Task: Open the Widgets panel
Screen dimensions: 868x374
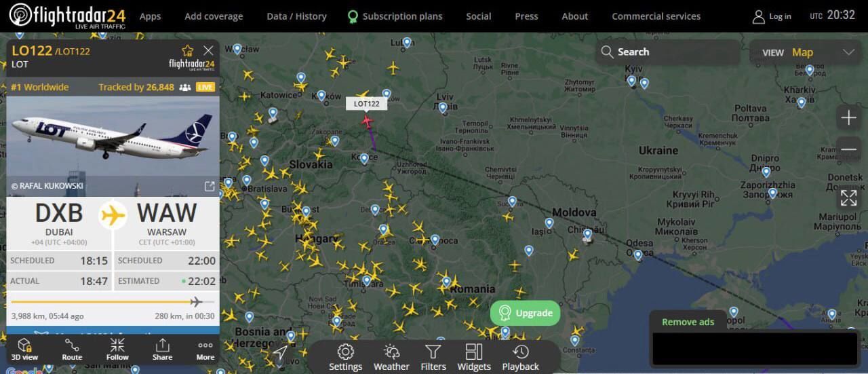Action: [474, 358]
